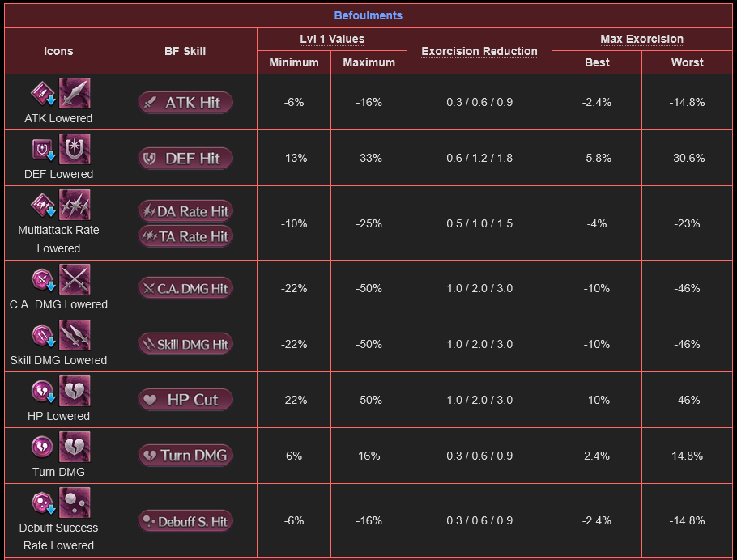Click the HP Lowered broken heart square icon
The width and height of the screenshot is (737, 560).
(x=75, y=392)
